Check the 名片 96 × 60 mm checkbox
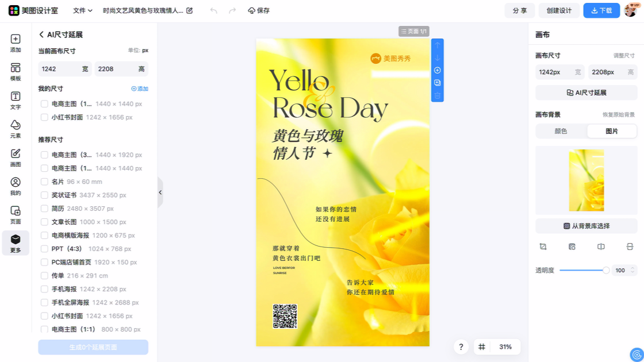This screenshot has height=362, width=644. tap(44, 182)
